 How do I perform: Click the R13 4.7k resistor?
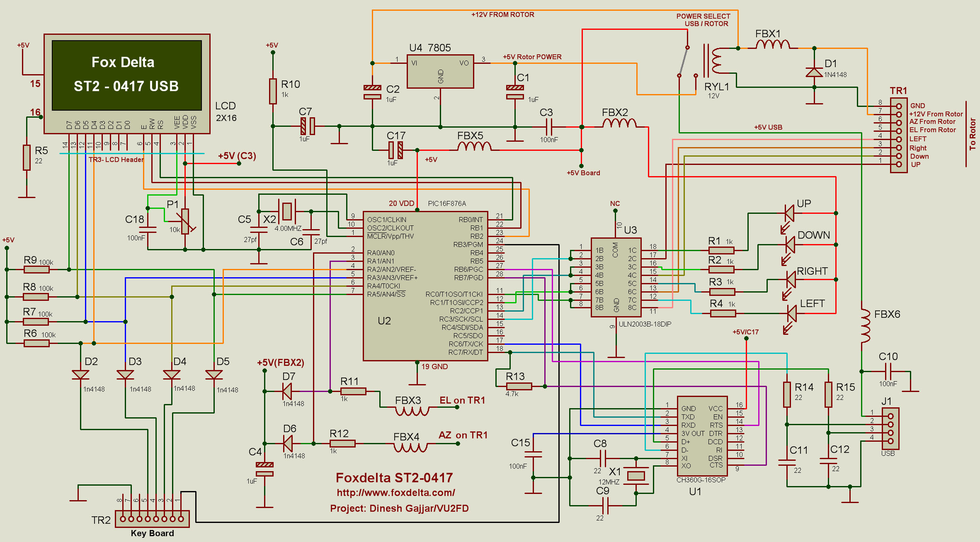(x=519, y=386)
